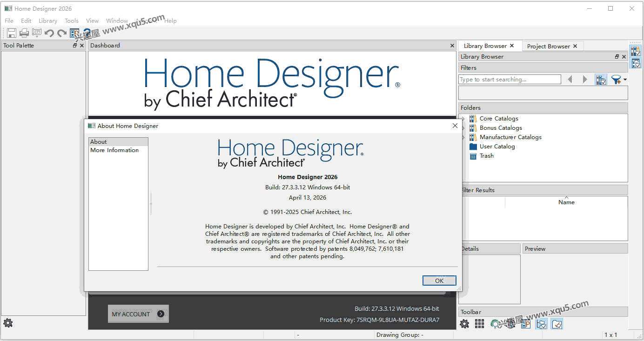Click the Print icon in the main toolbar
Image resolution: width=644 pixels, height=341 pixels.
24,33
